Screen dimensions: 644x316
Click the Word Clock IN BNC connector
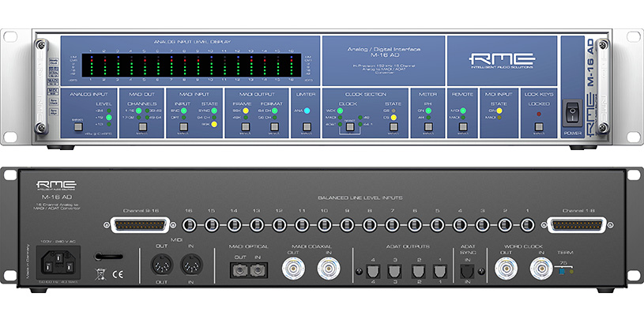(541, 269)
